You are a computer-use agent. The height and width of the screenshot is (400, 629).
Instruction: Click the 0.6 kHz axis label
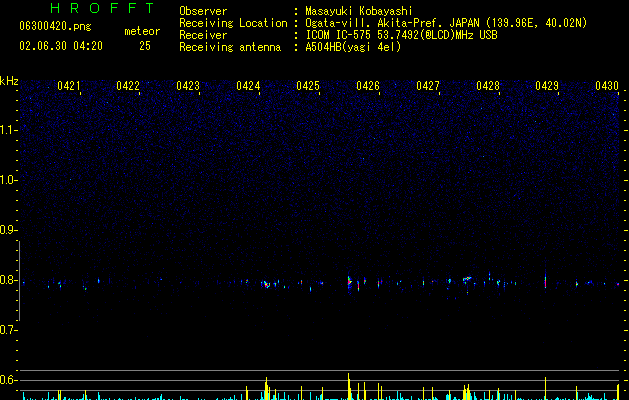click(x=9, y=380)
